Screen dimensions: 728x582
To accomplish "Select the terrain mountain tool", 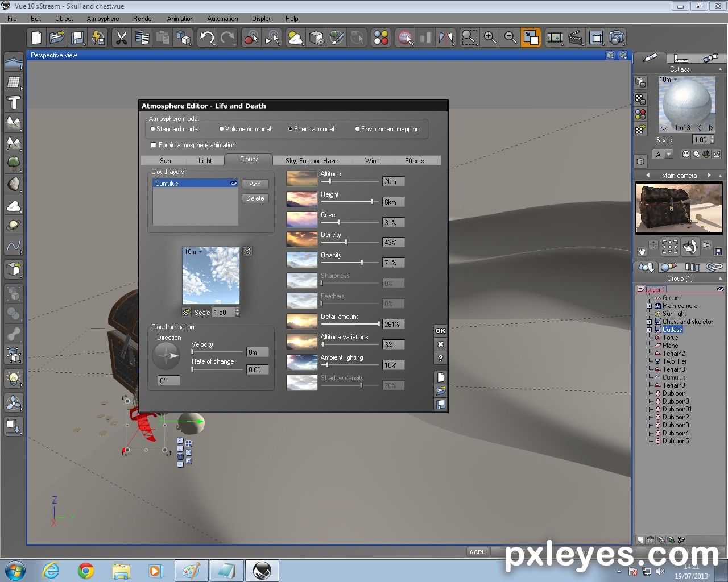I will tap(14, 123).
